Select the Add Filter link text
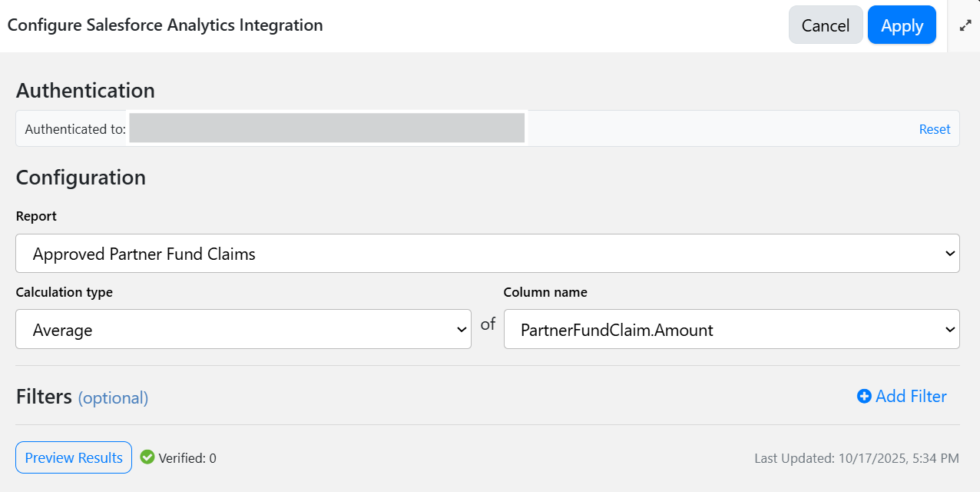This screenshot has height=492, width=980. [910, 397]
